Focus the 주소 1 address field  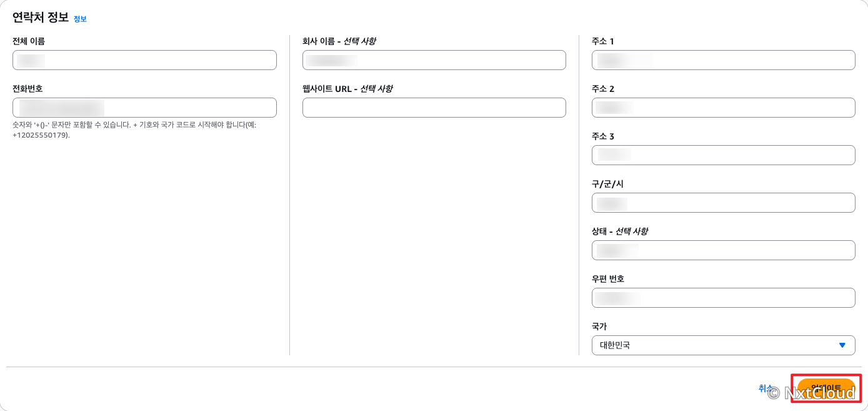click(723, 60)
